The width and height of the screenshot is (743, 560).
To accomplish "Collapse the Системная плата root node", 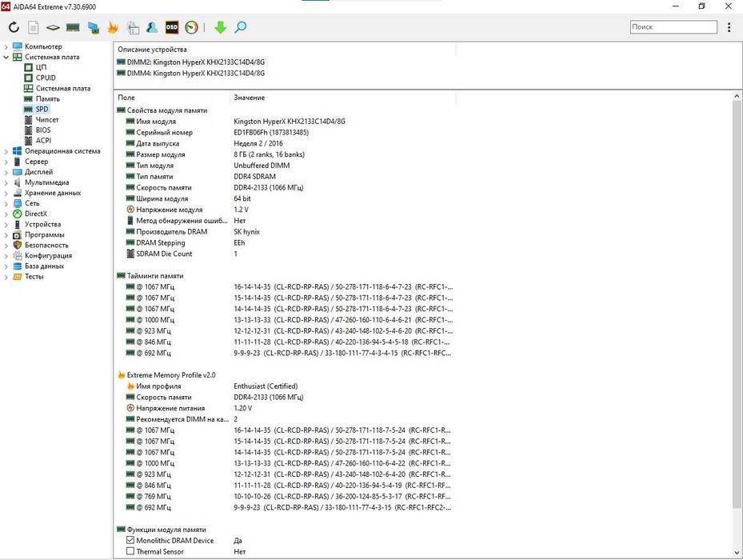I will point(6,57).
